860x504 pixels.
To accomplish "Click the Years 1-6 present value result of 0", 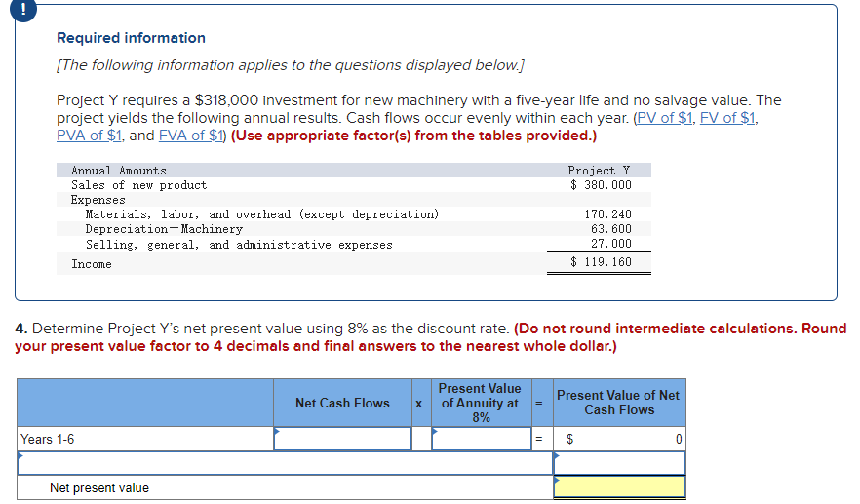I will point(679,440).
